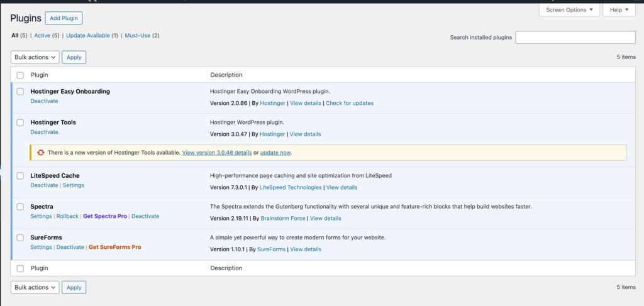Filter plugins by Update Available
The height and width of the screenshot is (306, 644).
(88, 36)
